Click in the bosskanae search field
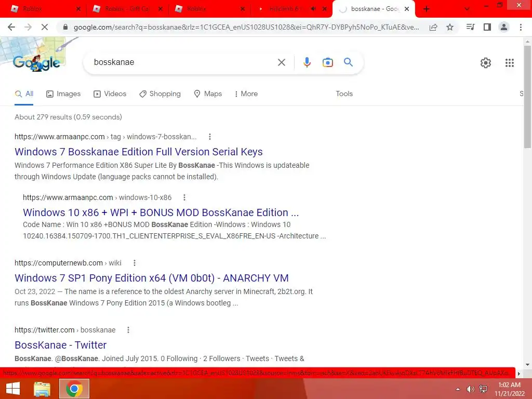The height and width of the screenshot is (399, 532). pos(183,62)
